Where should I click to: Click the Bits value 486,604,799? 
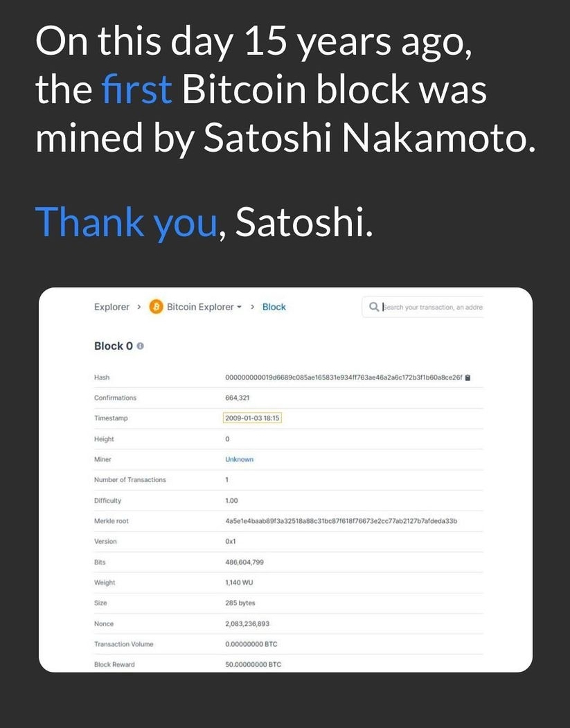pyautogui.click(x=244, y=562)
